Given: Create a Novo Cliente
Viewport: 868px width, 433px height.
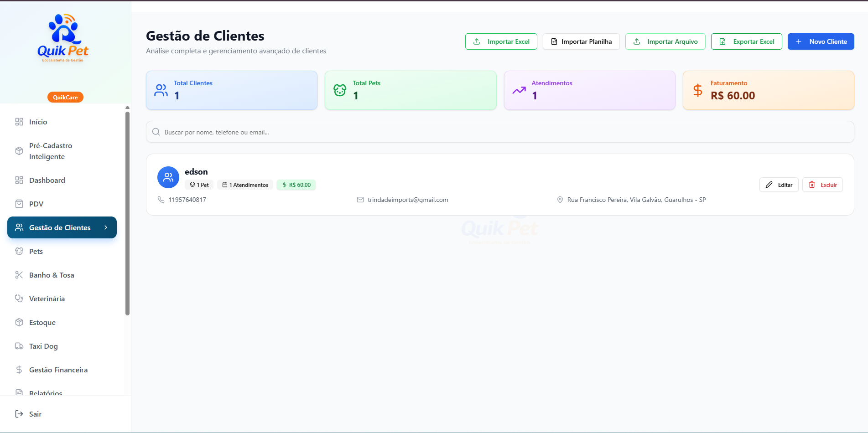Looking at the screenshot, I should [x=821, y=41].
